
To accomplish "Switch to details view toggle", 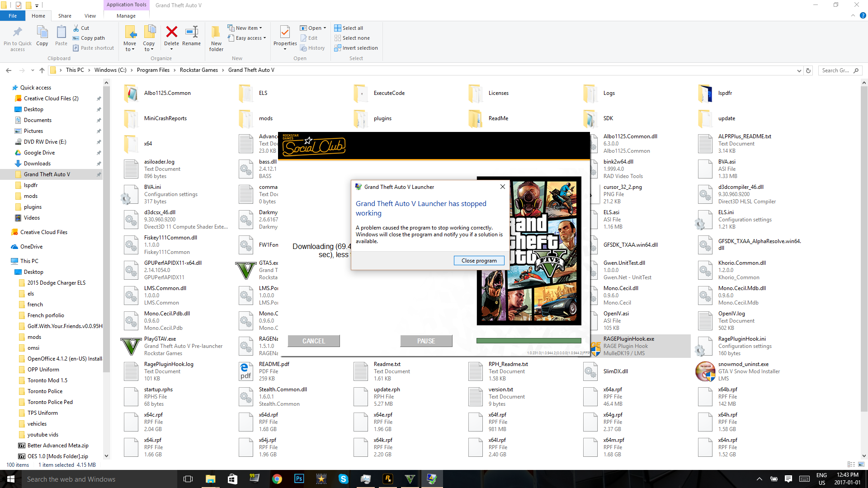I will [x=851, y=465].
